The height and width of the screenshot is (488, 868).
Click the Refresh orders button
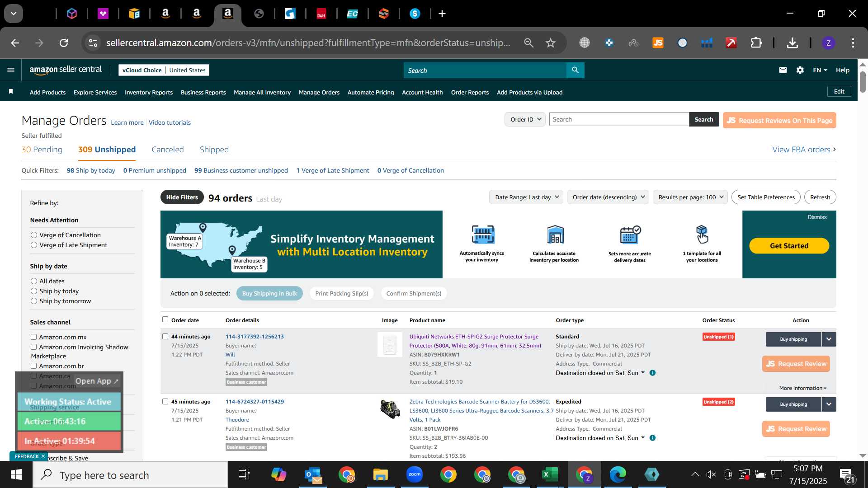[820, 197]
